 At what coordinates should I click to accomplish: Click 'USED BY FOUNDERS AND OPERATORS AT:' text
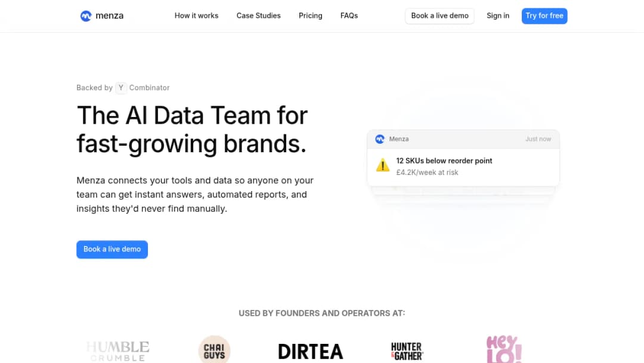coord(322,313)
